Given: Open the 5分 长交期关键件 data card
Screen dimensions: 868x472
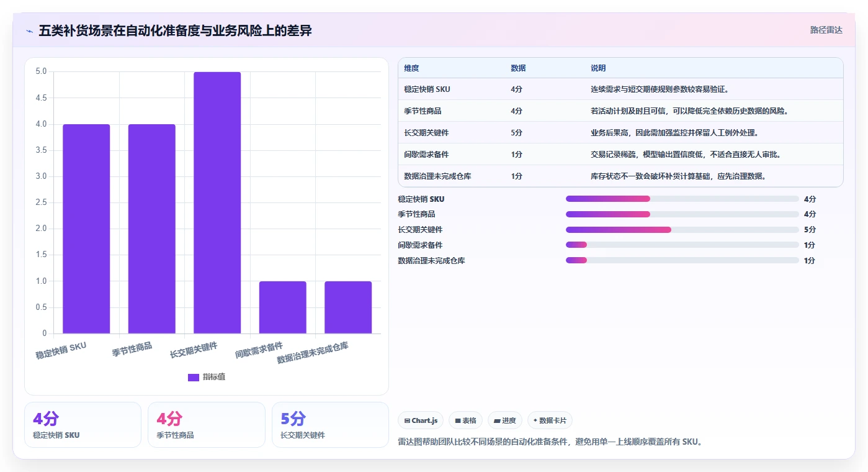Looking at the screenshot, I should (330, 425).
